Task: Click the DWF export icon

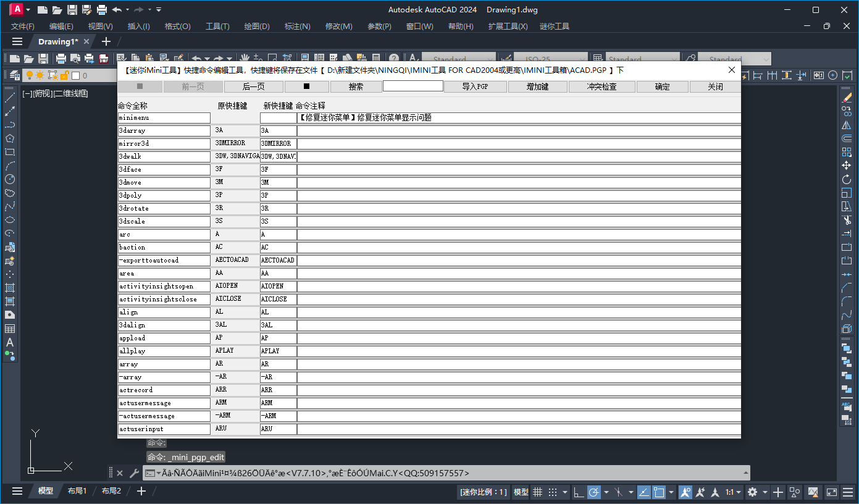Action: 103,59
